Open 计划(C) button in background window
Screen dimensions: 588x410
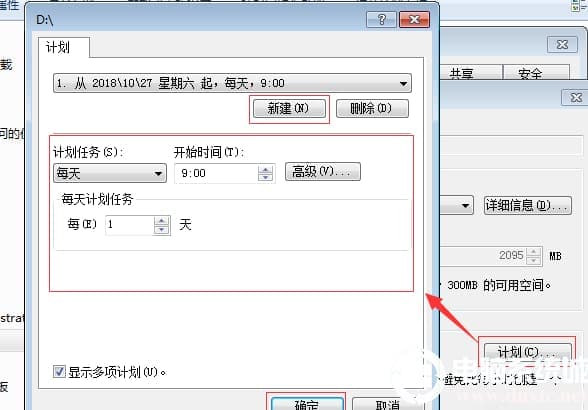coord(528,352)
